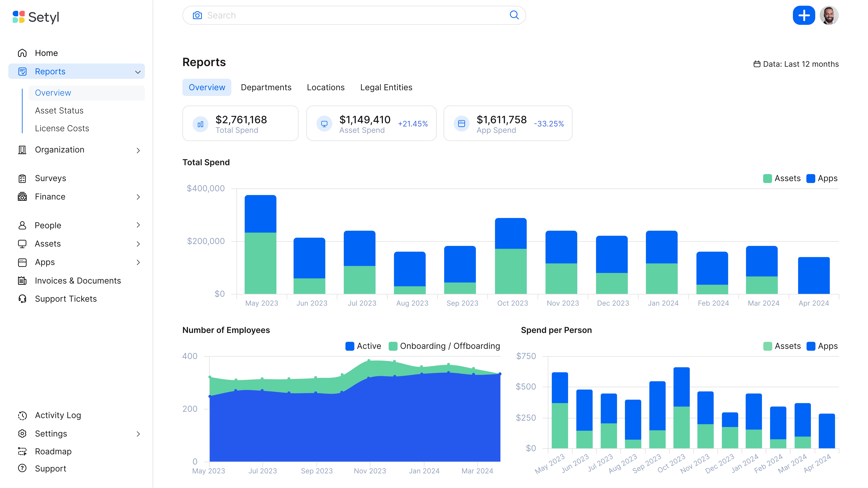Select the Invoices & Documents icon
Screen dimensions: 868x488
pyautogui.click(x=22, y=280)
